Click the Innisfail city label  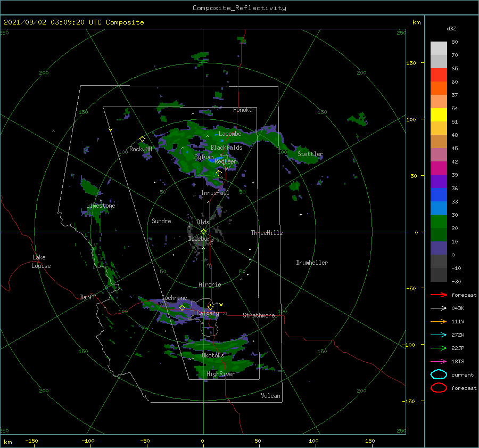point(215,193)
